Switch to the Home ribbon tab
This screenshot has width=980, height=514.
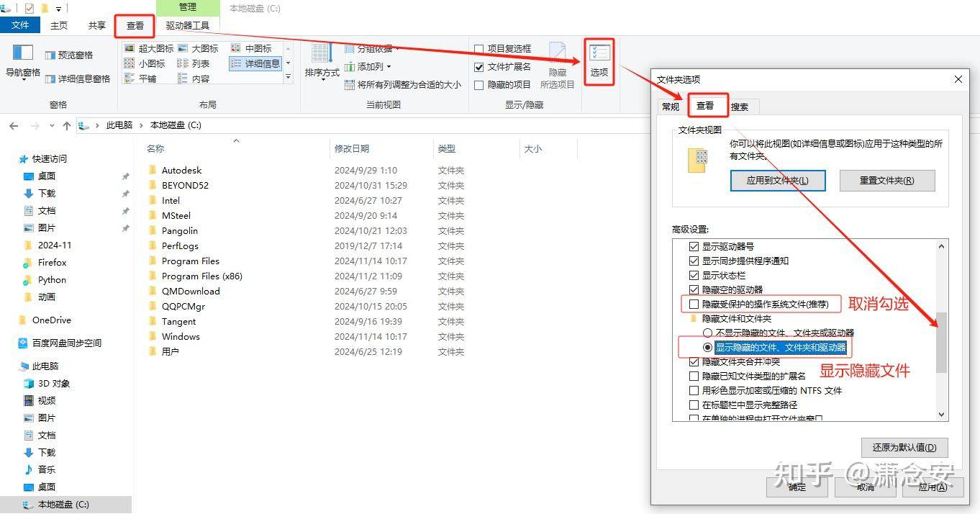click(x=59, y=25)
